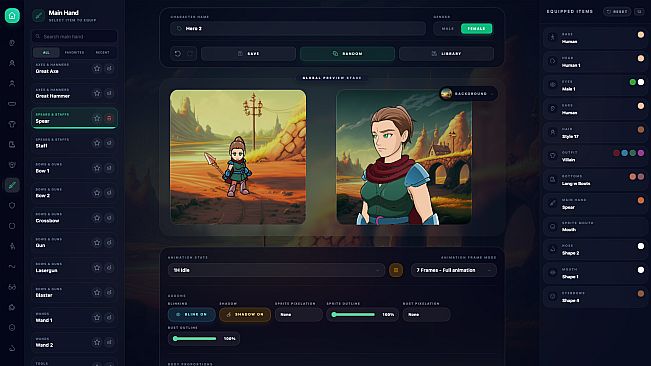Click the Random button
Screen dimensions: 651x366
click(347, 54)
